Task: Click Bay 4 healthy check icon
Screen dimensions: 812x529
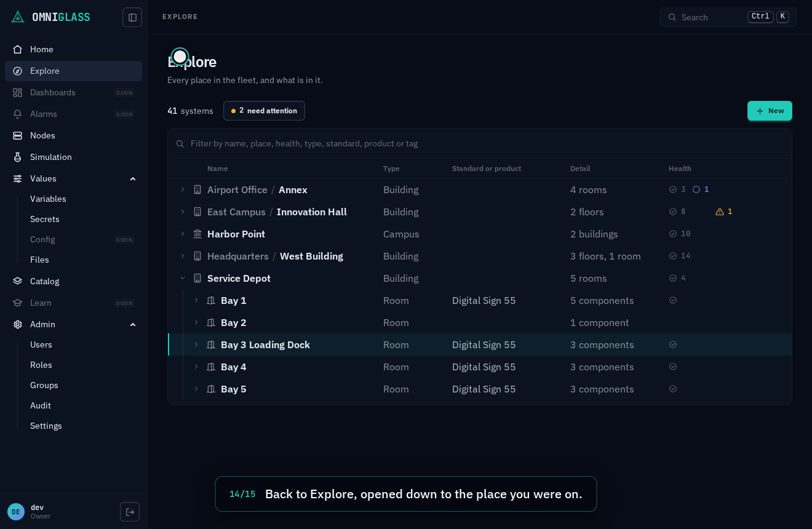Action: click(673, 367)
